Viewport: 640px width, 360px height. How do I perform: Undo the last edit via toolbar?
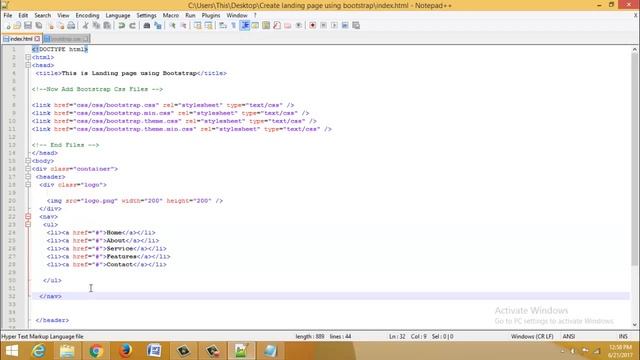[122, 25]
